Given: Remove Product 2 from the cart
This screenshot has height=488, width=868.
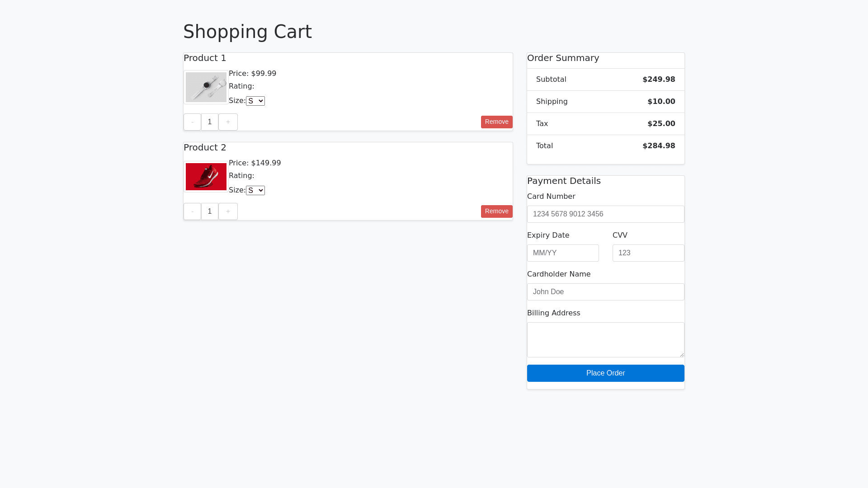Looking at the screenshot, I should tap(496, 211).
